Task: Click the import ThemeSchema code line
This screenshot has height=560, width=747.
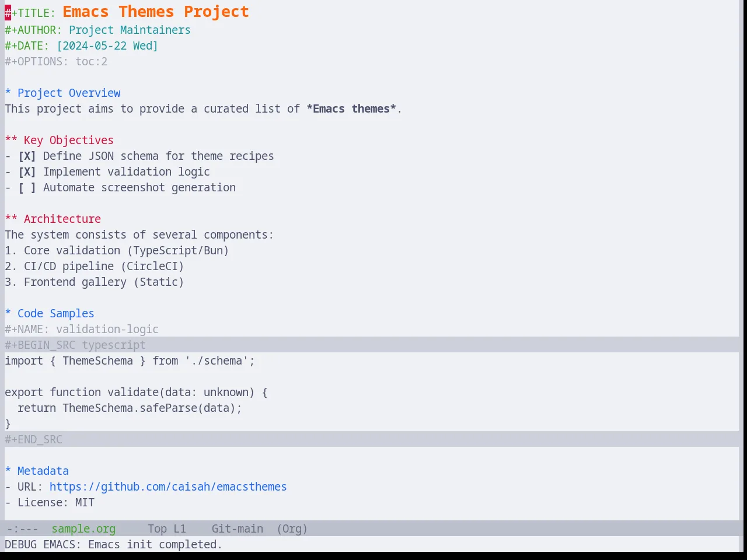Action: (130, 361)
